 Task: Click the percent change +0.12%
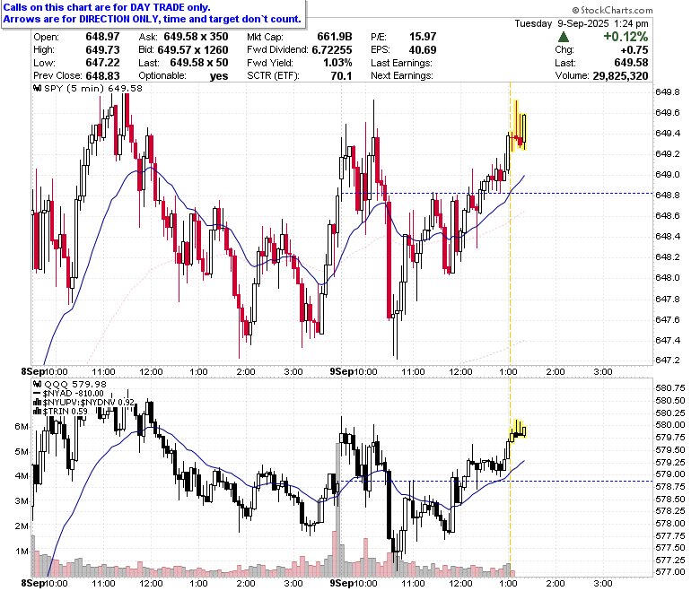pos(626,37)
